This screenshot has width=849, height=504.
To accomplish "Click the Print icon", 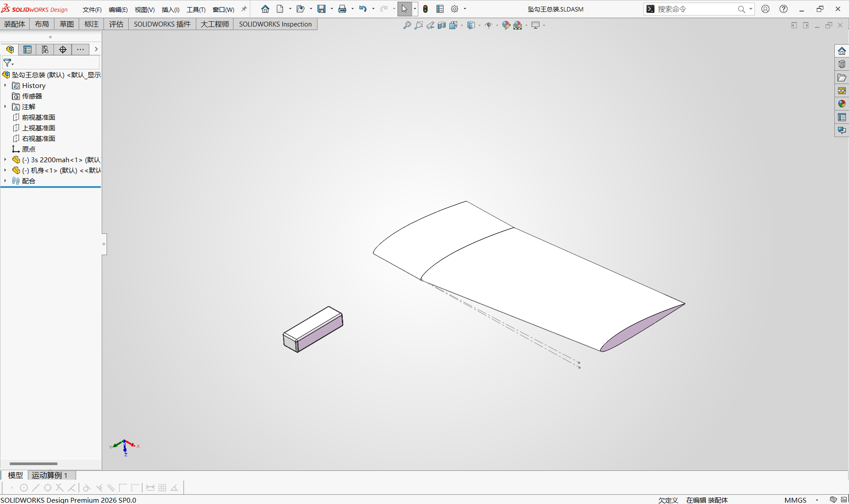I will (x=342, y=9).
